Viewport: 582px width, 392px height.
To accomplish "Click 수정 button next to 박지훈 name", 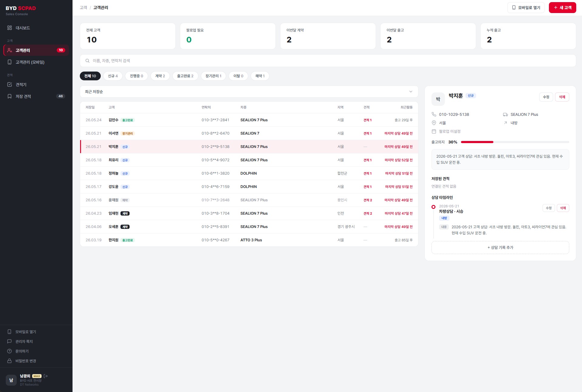I will (x=546, y=97).
